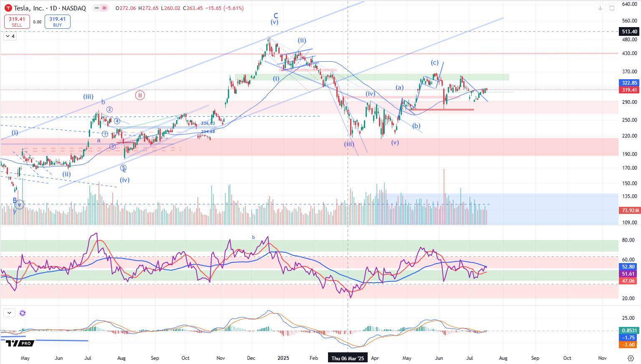The width and height of the screenshot is (641, 364).
Task: Click the MACD 0.8531 histogram value label
Action: click(x=629, y=331)
